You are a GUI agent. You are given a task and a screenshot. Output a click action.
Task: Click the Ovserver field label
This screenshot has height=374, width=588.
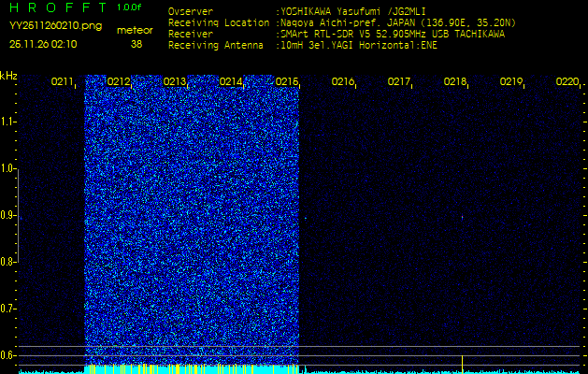191,11
